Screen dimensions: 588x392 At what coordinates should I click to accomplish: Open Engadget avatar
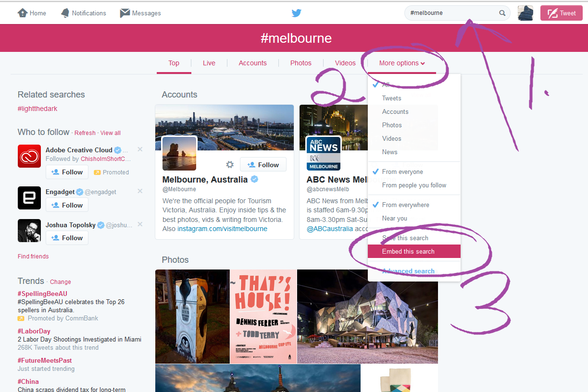[x=29, y=198]
